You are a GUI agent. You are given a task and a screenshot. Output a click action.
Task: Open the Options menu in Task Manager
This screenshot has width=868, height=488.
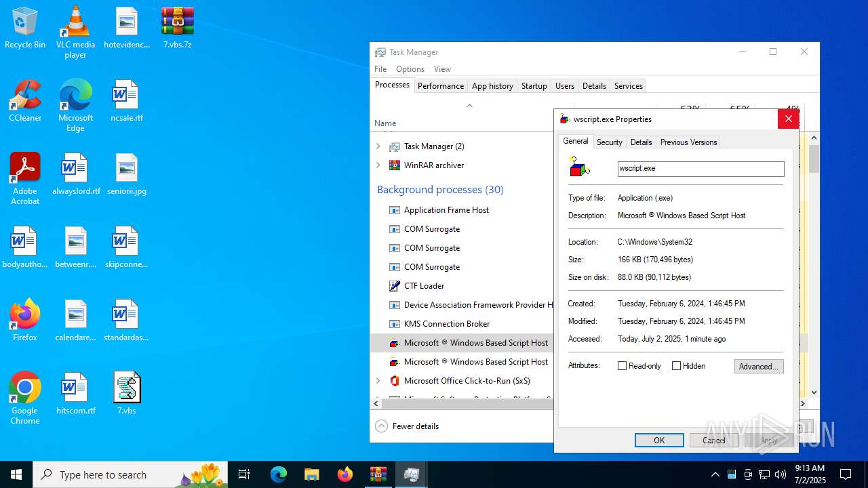point(410,69)
